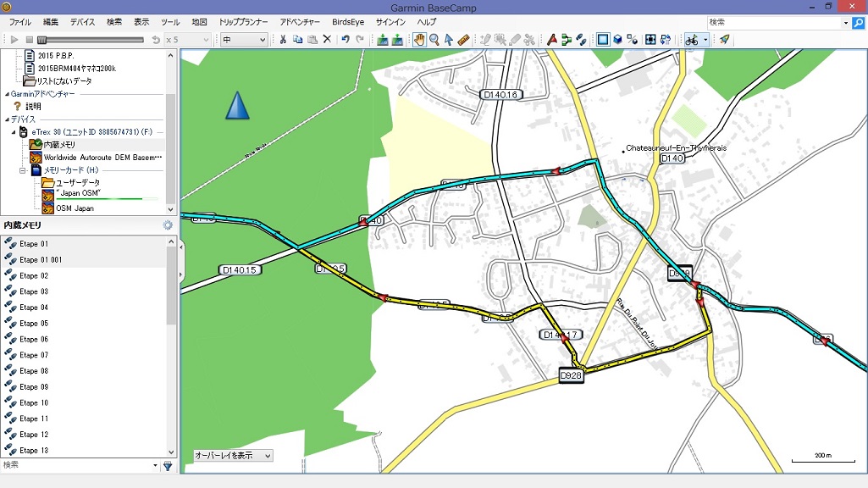Open the activity profile dropdown arrow
The height and width of the screenshot is (488, 868).
pos(705,39)
